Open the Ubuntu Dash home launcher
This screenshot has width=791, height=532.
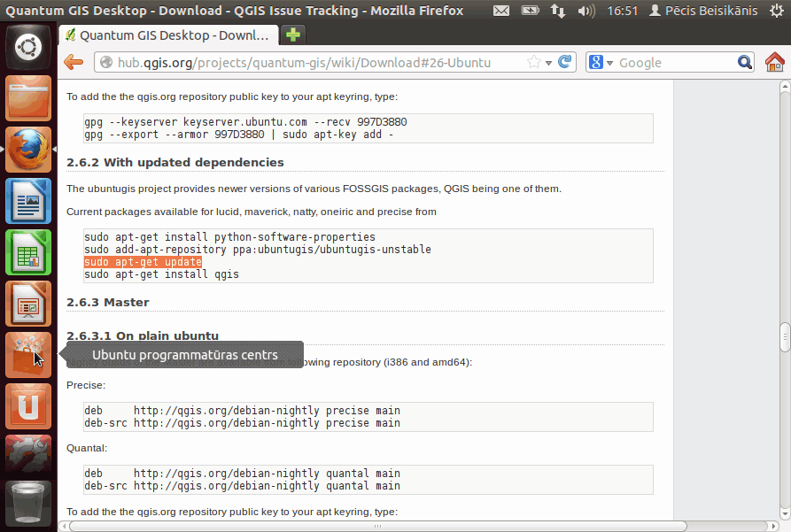(28, 48)
